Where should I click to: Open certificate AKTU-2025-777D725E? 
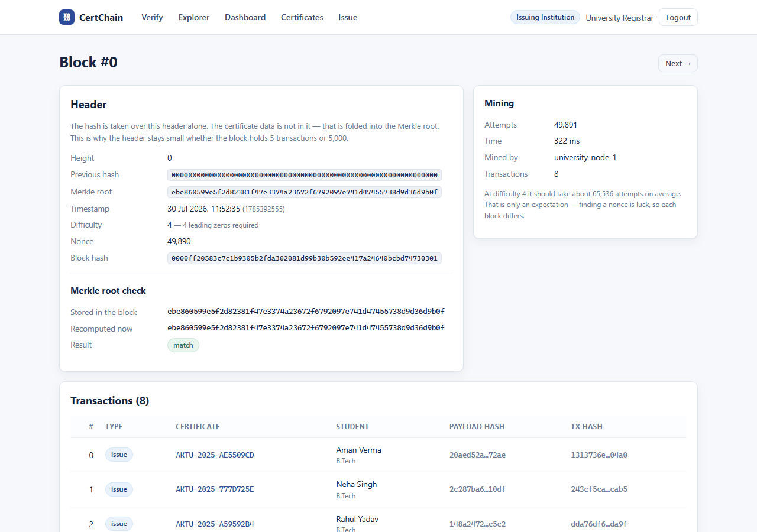[215, 489]
